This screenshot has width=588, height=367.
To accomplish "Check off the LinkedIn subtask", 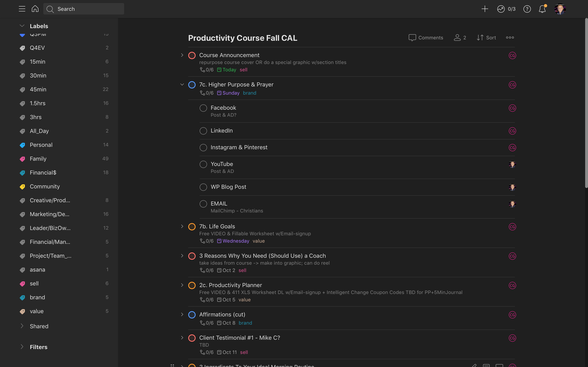I will pos(203,131).
